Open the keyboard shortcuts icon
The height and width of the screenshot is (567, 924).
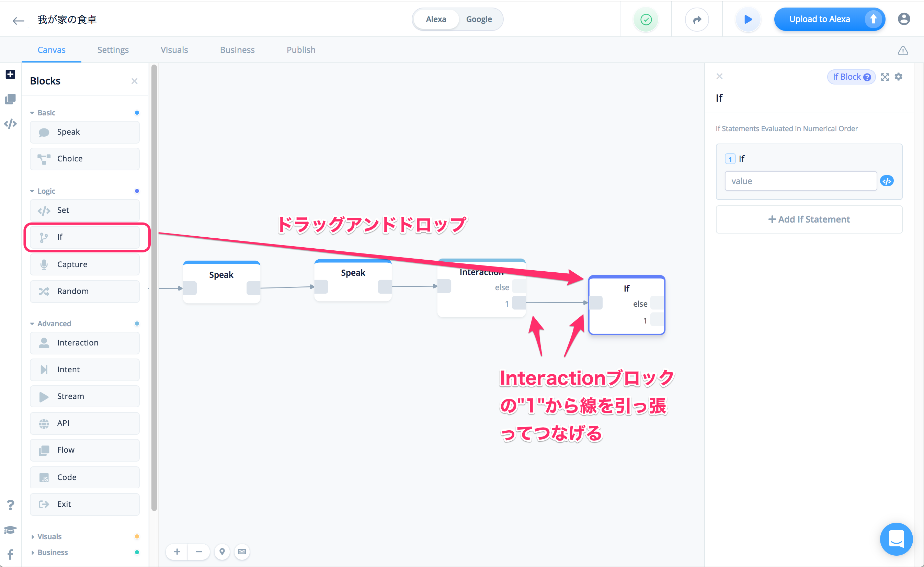[242, 552]
